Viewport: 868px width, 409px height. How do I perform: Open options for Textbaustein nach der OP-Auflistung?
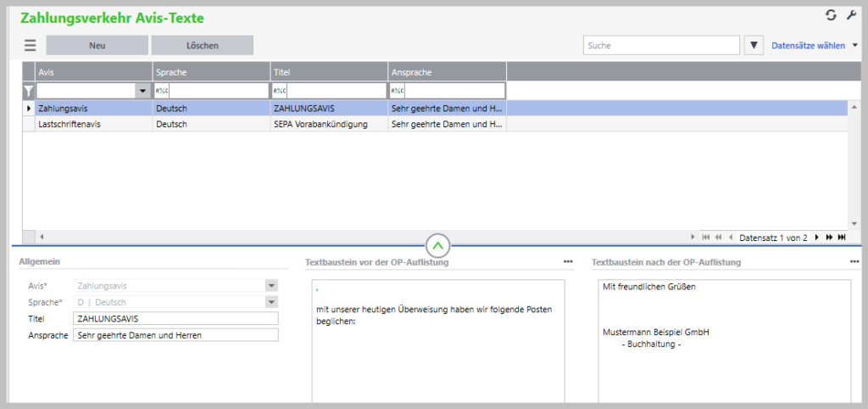(x=854, y=262)
